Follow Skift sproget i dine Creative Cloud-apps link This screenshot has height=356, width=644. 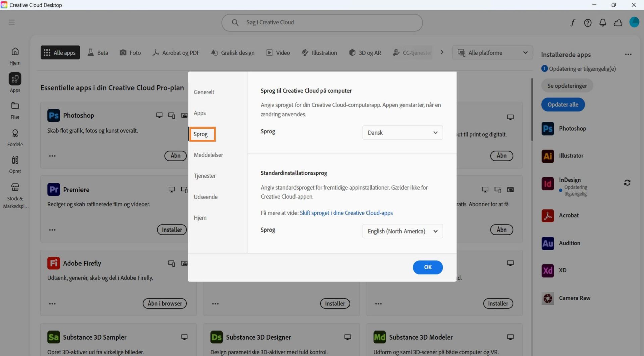[346, 213]
